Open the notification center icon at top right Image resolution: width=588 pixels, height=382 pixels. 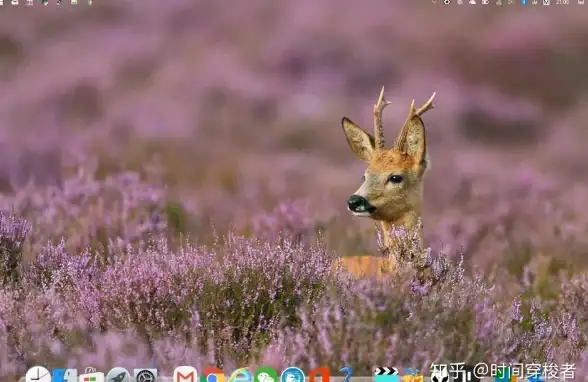pyautogui.click(x=580, y=2)
